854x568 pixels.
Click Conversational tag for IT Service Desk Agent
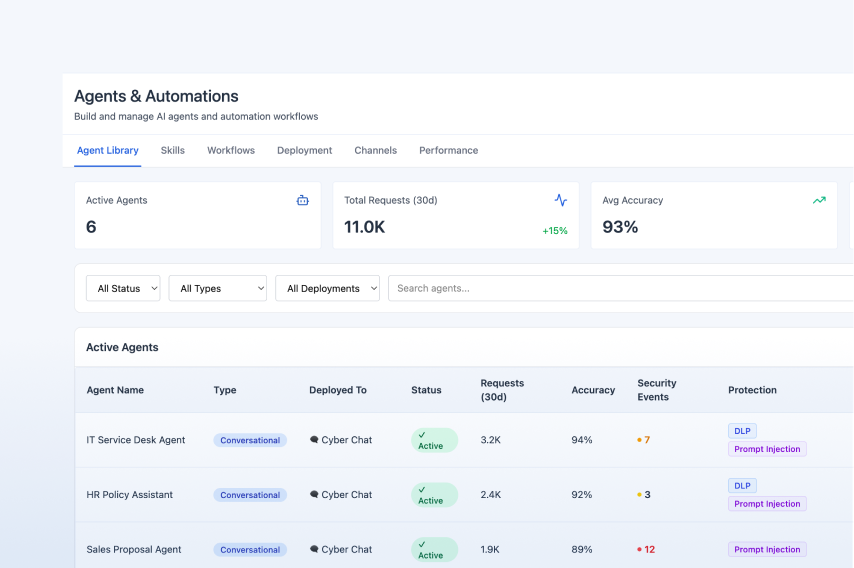click(x=250, y=440)
